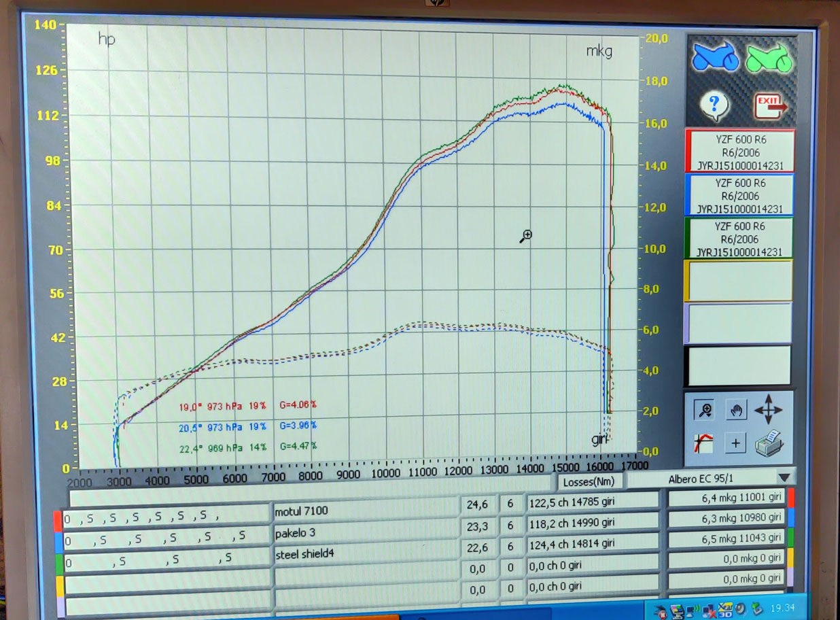The image size is (840, 620).
Task: Select the red-bordered YZF 600 R6 run slot
Action: click(x=739, y=151)
